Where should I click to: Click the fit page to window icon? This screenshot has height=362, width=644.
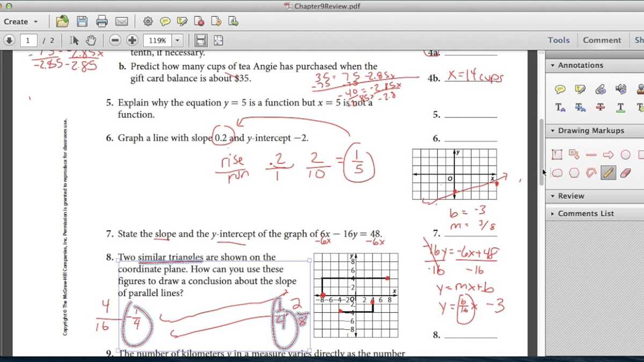click(218, 40)
